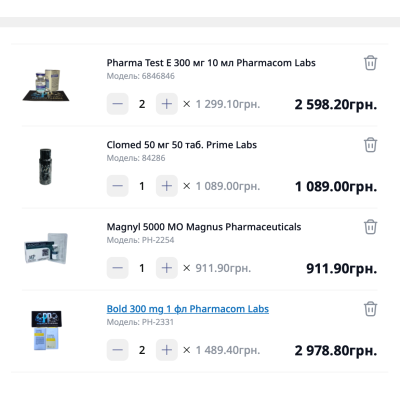Viewport: 400px width, 400px height.
Task: Open Clomed 50 мг 50 таб. product title
Action: 182,145
